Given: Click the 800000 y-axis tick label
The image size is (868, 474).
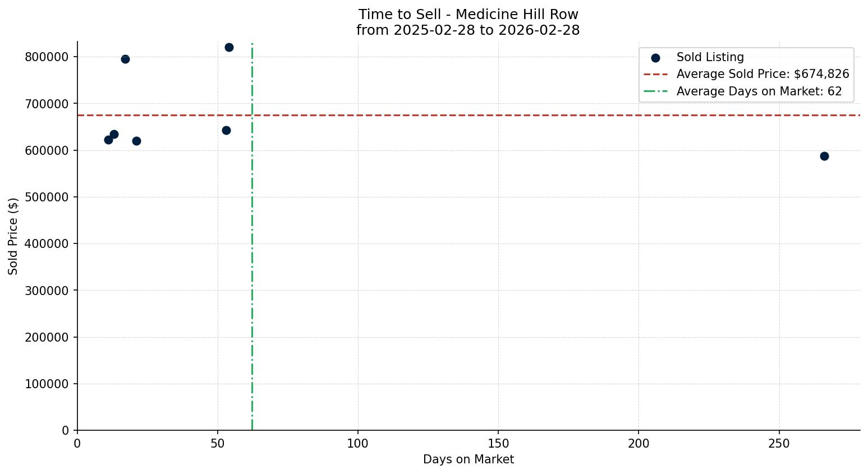Looking at the screenshot, I should click(47, 57).
